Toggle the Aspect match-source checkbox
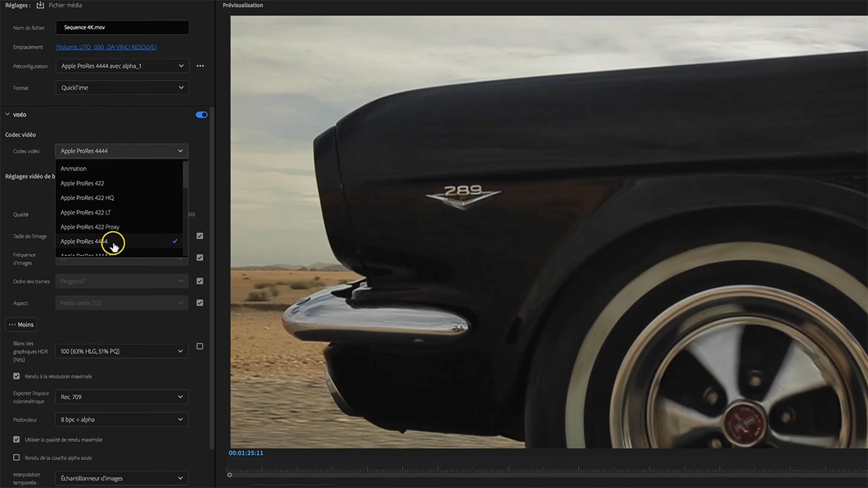This screenshot has width=868, height=488. pyautogui.click(x=199, y=303)
